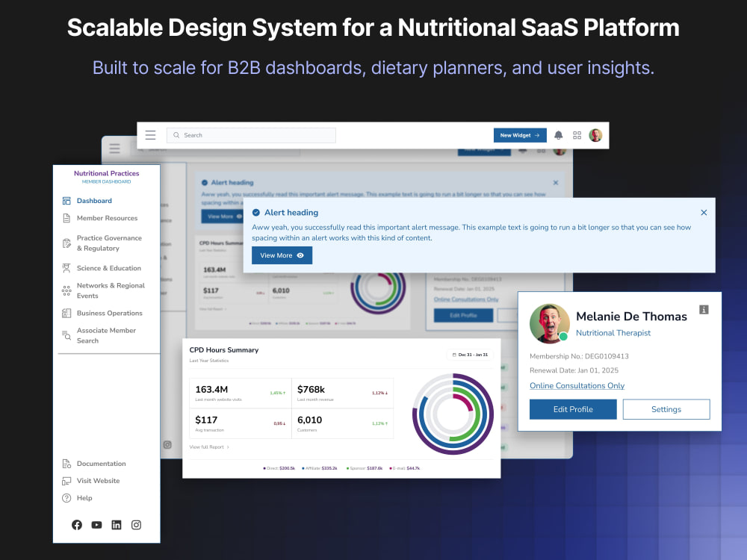Select Dashboard in the sidebar

click(x=94, y=201)
